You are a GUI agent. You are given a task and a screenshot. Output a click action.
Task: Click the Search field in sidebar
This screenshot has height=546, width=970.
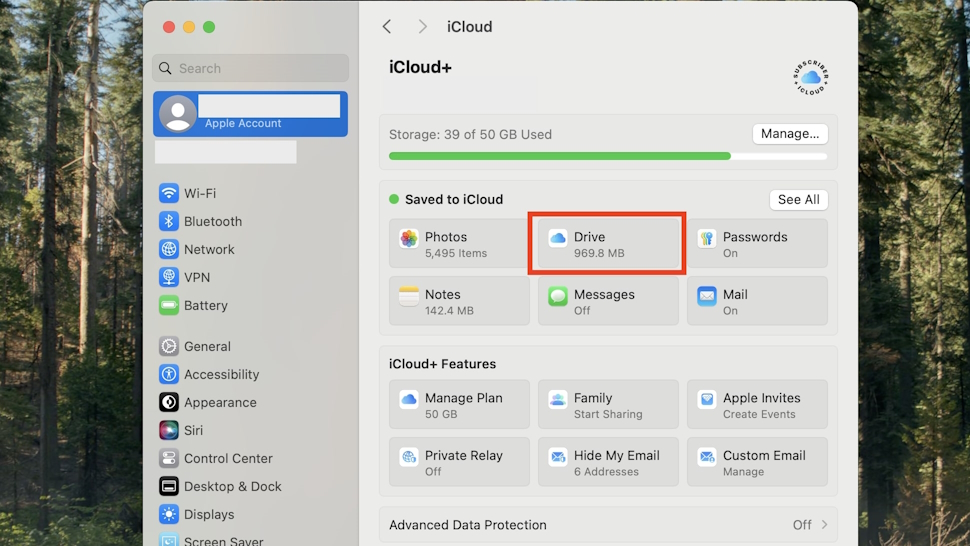pyautogui.click(x=251, y=68)
